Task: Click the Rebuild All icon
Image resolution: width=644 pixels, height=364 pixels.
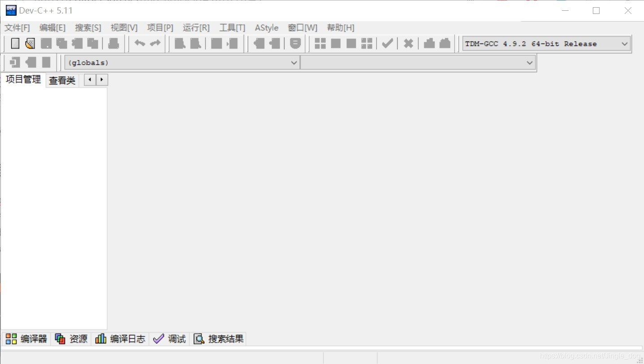Action: pos(367,44)
